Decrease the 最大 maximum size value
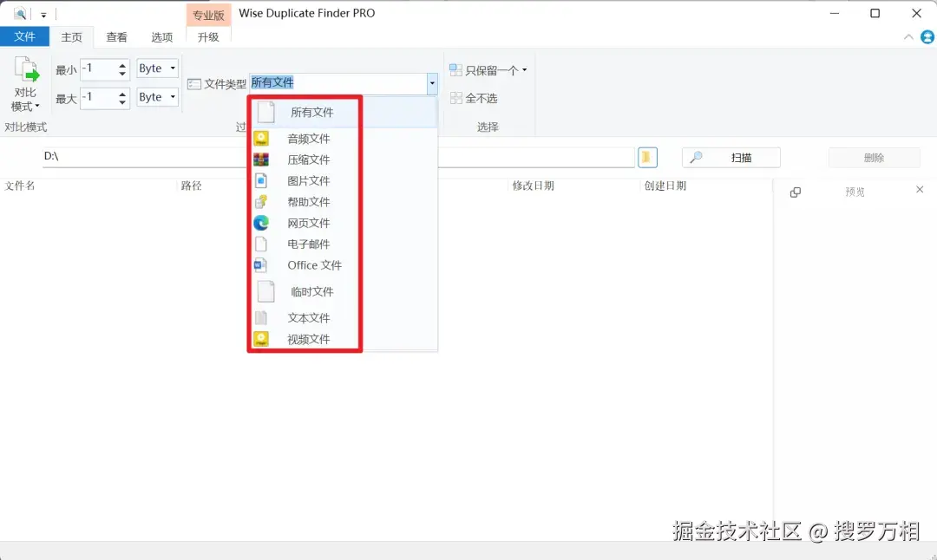Screen dimensions: 937x560 pos(122,102)
